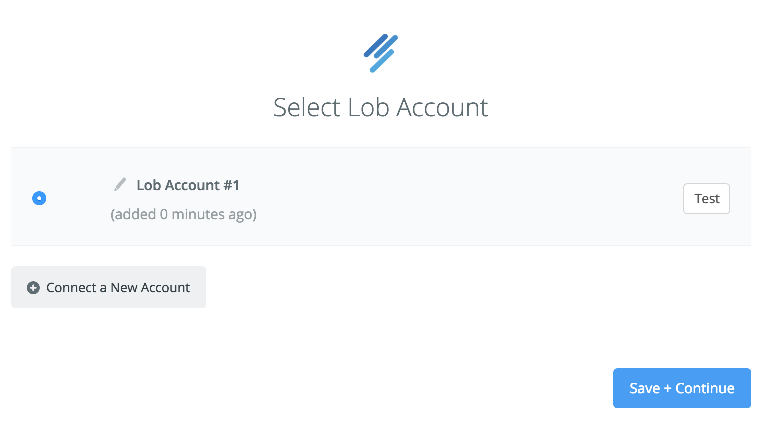Click the "New Account" text beside plus icon
The height and width of the screenshot is (424, 766).
point(150,288)
